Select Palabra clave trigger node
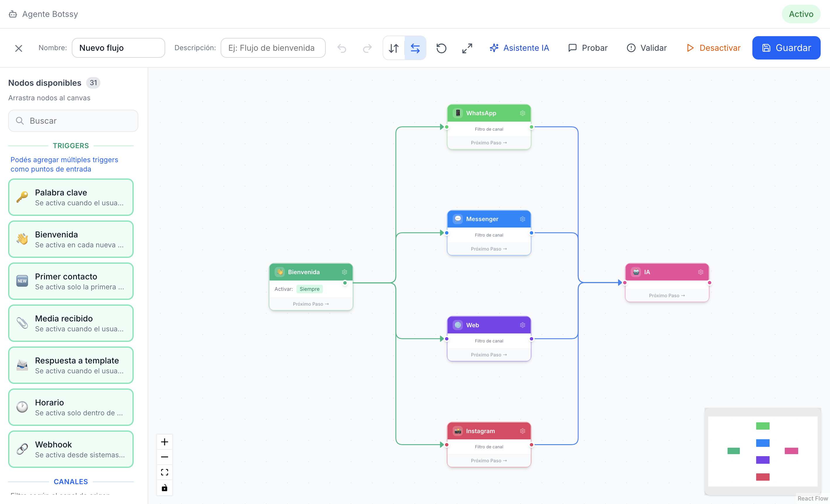 [71, 197]
